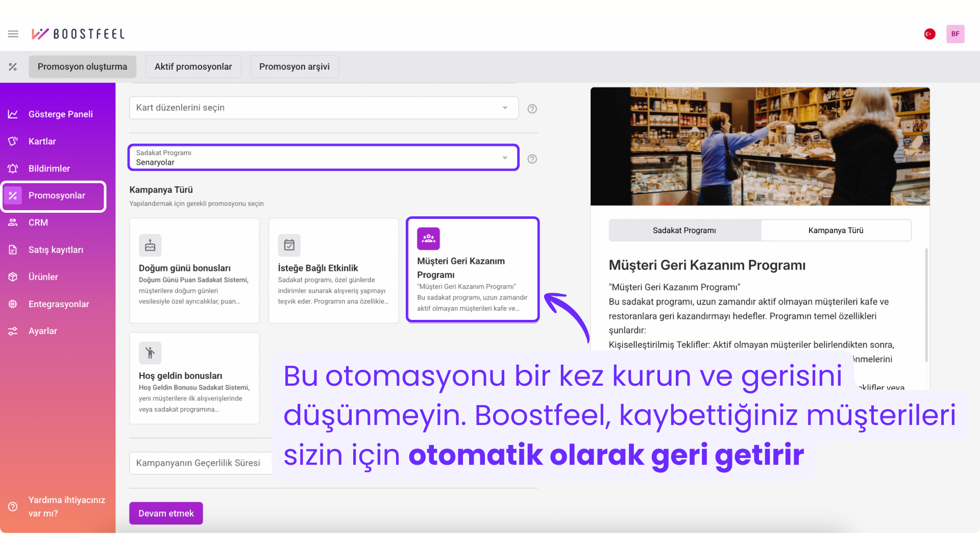Click the Entegrasyonlar sidebar icon
Viewport: 980px width, 551px height.
13,304
